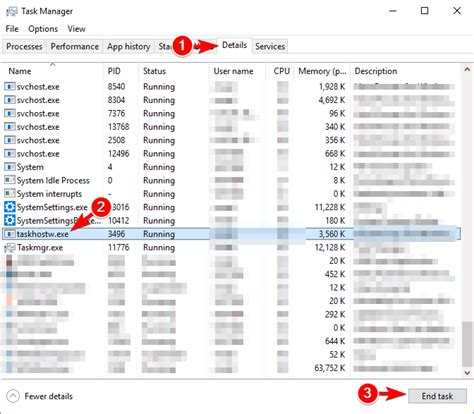Collapse view with Fewer details chevron

tap(13, 396)
